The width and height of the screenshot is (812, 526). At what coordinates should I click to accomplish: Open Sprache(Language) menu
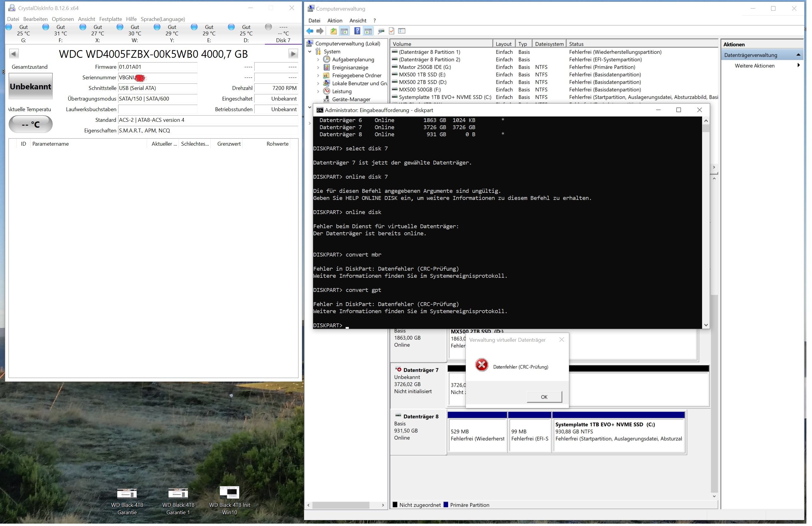[163, 19]
